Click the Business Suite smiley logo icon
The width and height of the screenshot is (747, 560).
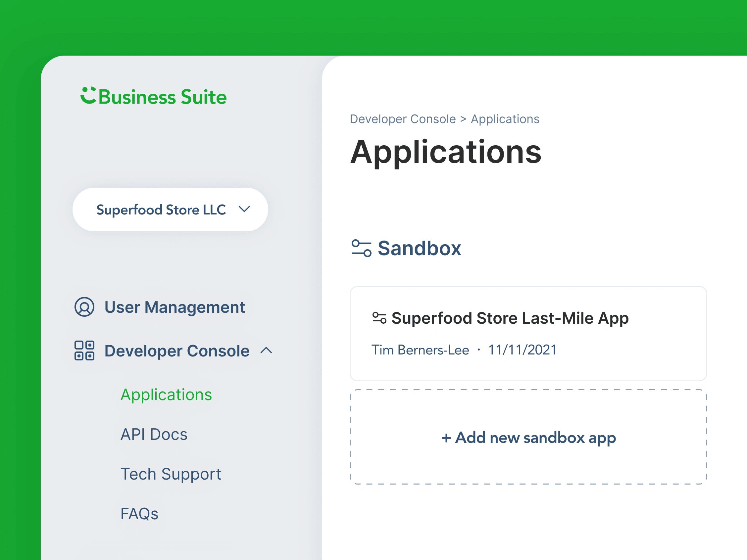(88, 96)
